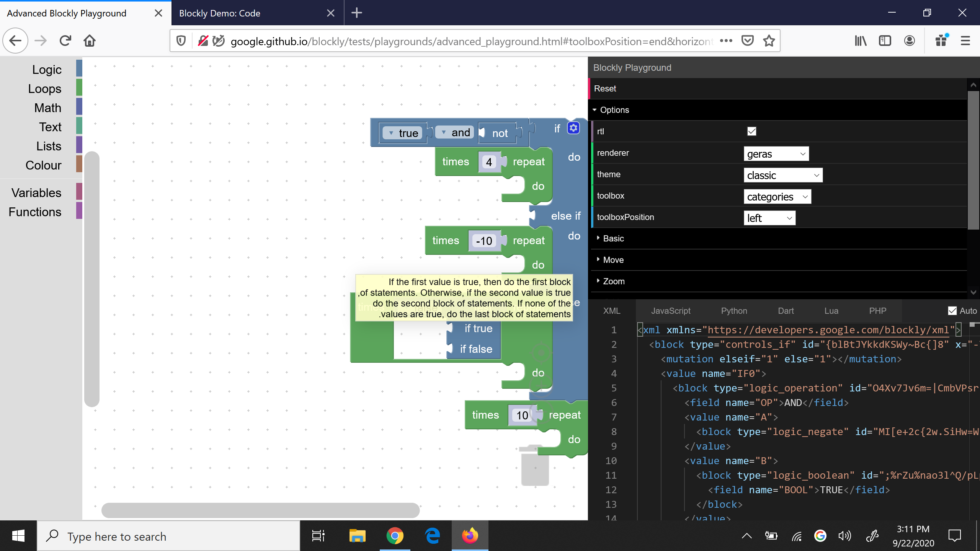
Task: Toggle the Auto code generation checkbox
Action: 953,310
